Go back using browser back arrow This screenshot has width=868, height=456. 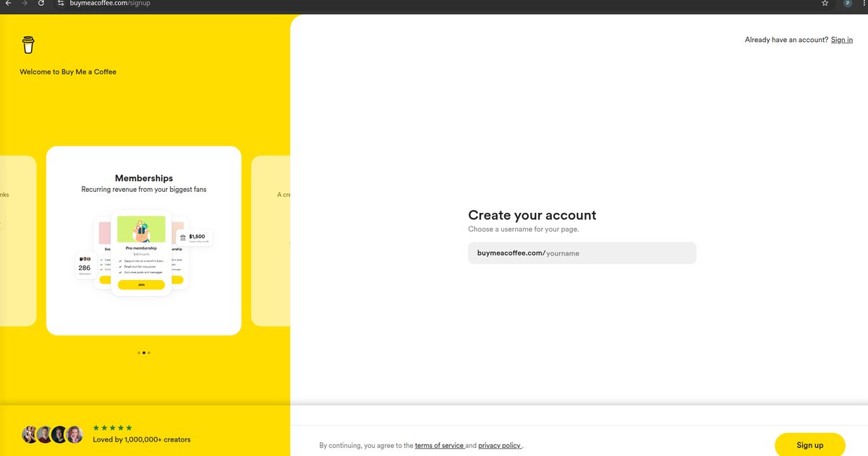coord(8,4)
